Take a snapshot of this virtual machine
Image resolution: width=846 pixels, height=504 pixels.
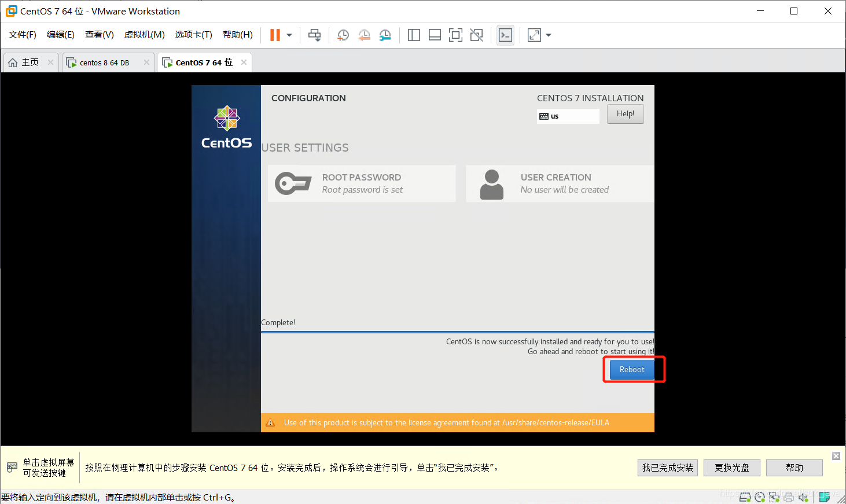click(x=343, y=35)
